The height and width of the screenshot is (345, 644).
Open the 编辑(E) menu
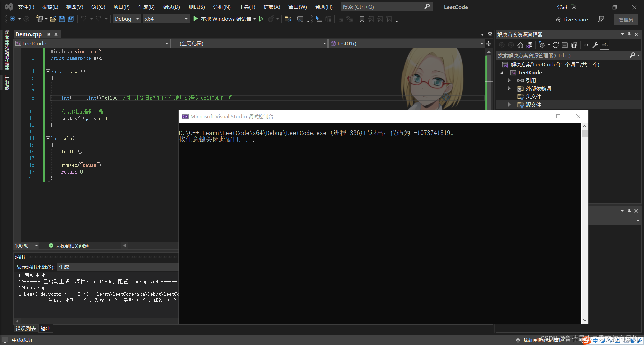coord(50,7)
